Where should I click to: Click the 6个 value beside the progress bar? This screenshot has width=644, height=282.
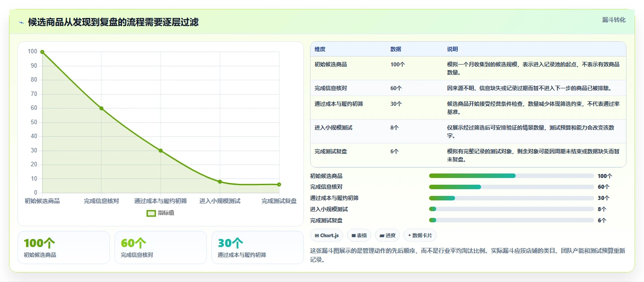click(602, 221)
